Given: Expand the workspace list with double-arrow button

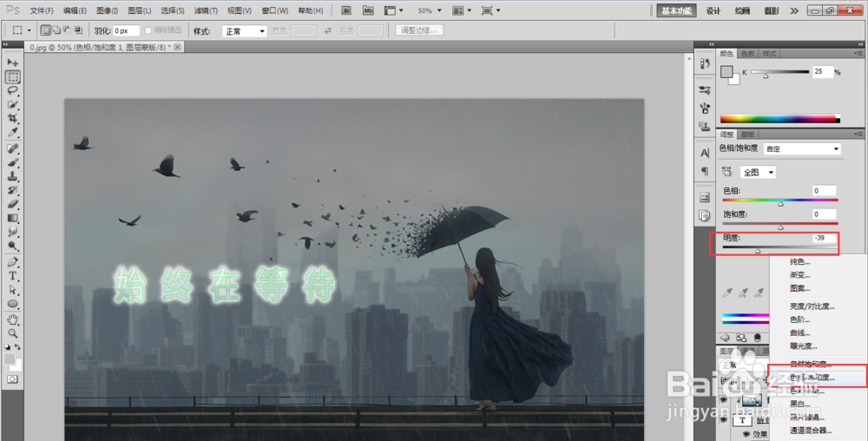Looking at the screenshot, I should click(794, 10).
